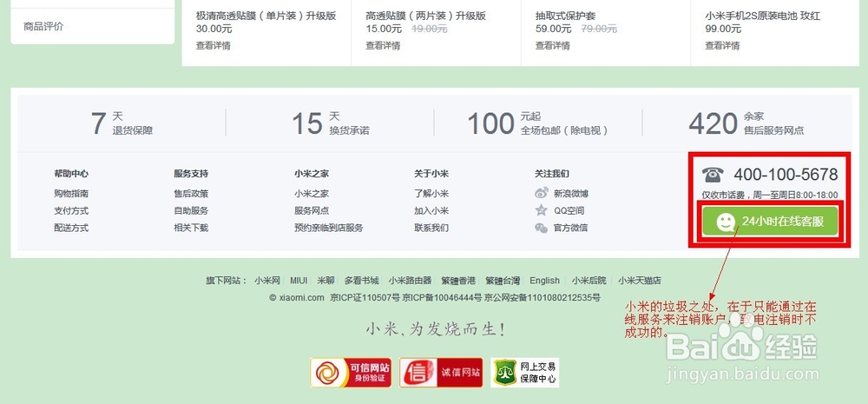
Task: Go to 小米路由器 in footer sites
Action: 410,281
